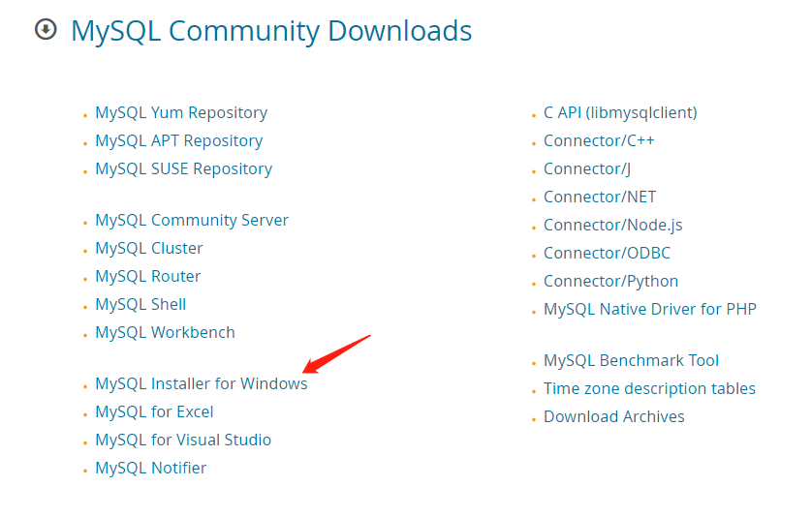Click the download circle icon beside the heading
Image resolution: width=812 pixels, height=517 pixels.
pyautogui.click(x=46, y=29)
